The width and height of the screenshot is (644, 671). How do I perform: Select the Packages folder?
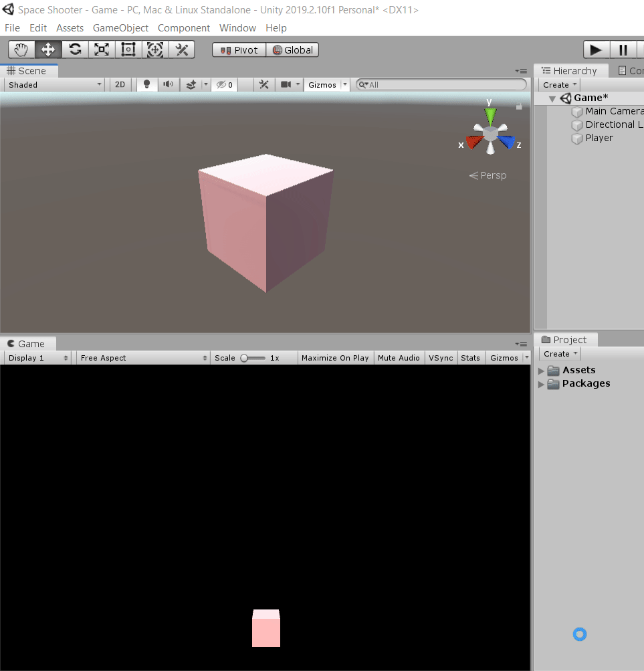click(579, 384)
